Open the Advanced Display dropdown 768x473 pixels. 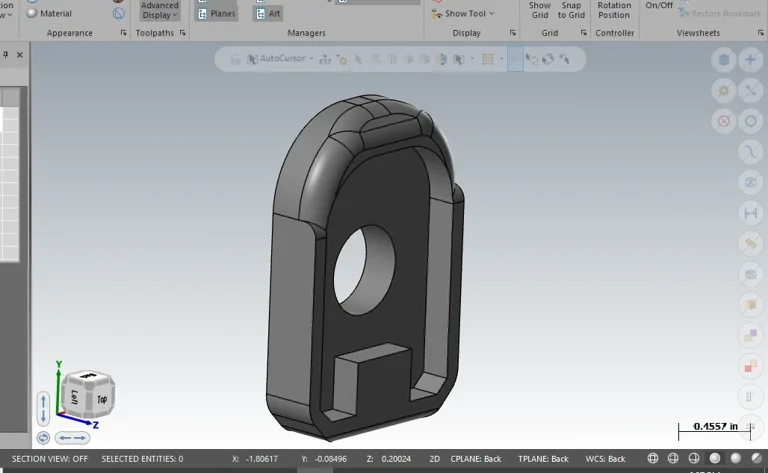(x=159, y=10)
